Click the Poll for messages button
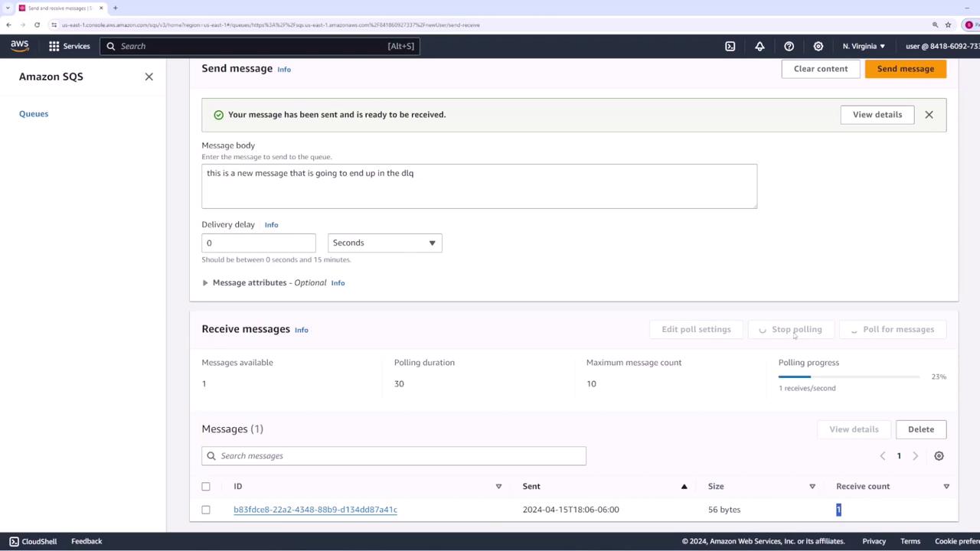980x551 pixels. click(x=893, y=330)
